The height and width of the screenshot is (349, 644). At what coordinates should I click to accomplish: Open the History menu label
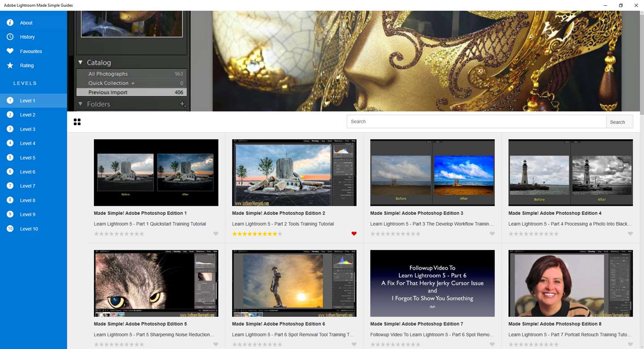click(27, 37)
